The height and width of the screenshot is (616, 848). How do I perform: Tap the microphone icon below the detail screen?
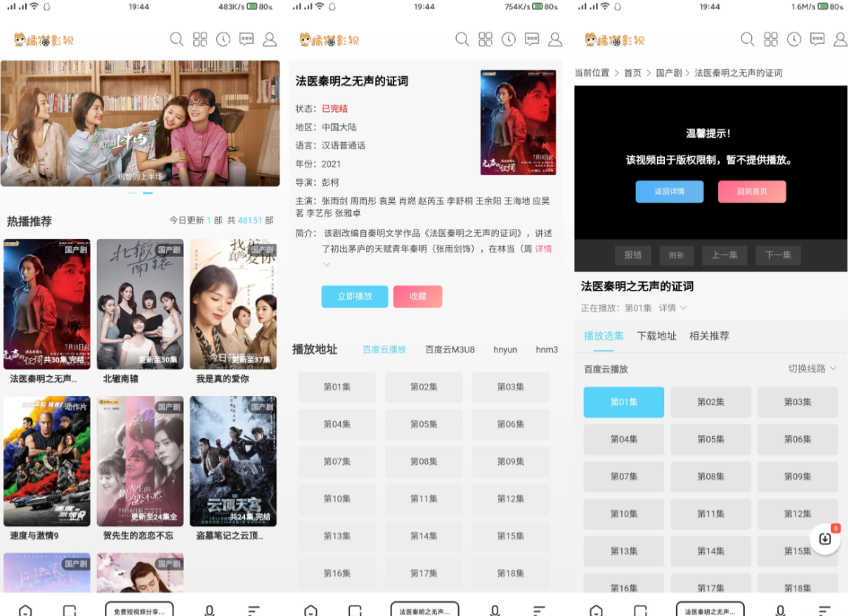495,611
